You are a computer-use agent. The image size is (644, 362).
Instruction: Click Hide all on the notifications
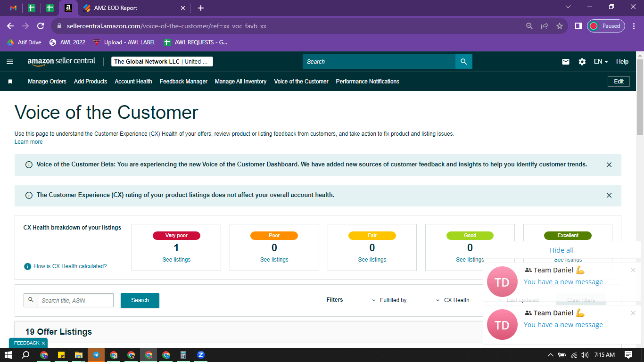tap(561, 250)
